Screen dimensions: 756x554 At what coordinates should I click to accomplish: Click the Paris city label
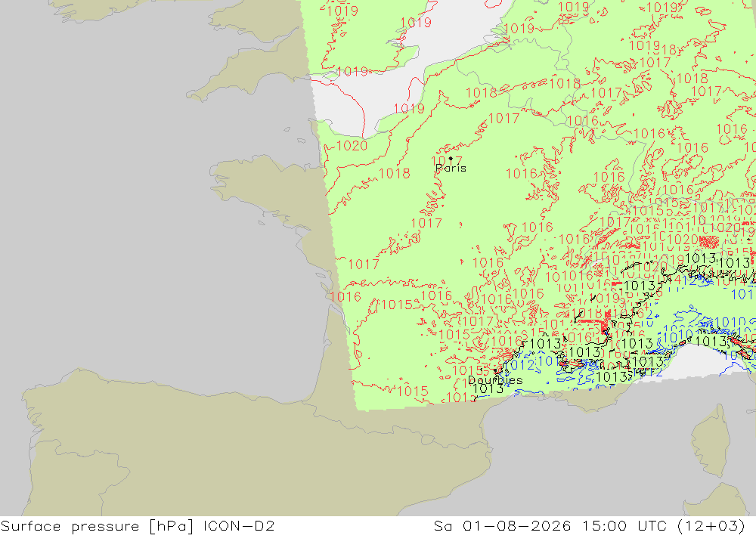[451, 169]
